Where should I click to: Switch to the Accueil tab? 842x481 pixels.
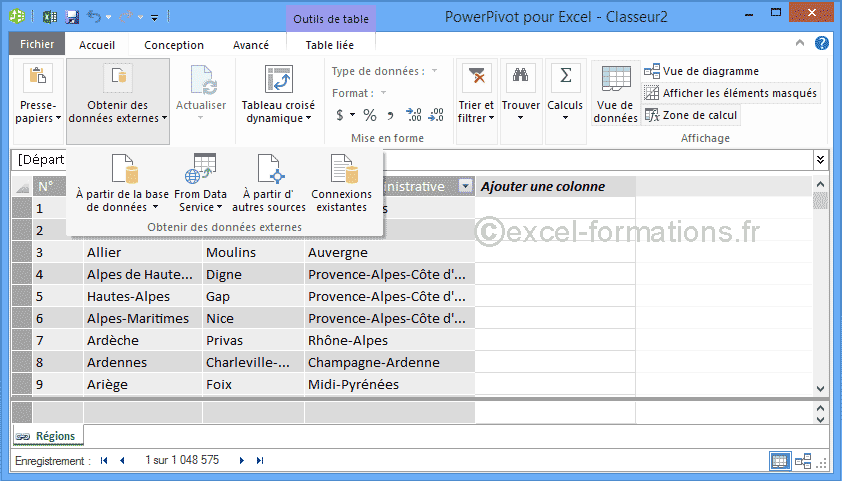(97, 45)
